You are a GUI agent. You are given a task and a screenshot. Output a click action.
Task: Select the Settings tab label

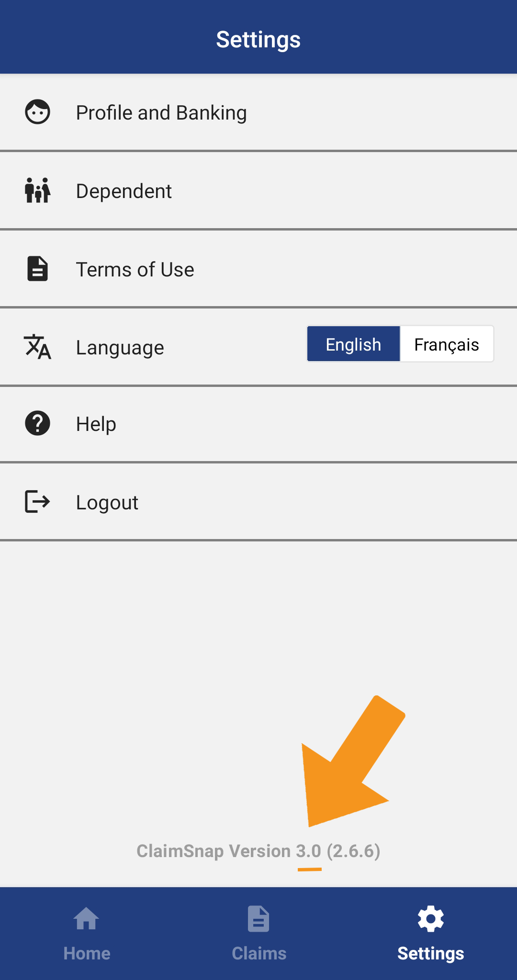click(431, 953)
